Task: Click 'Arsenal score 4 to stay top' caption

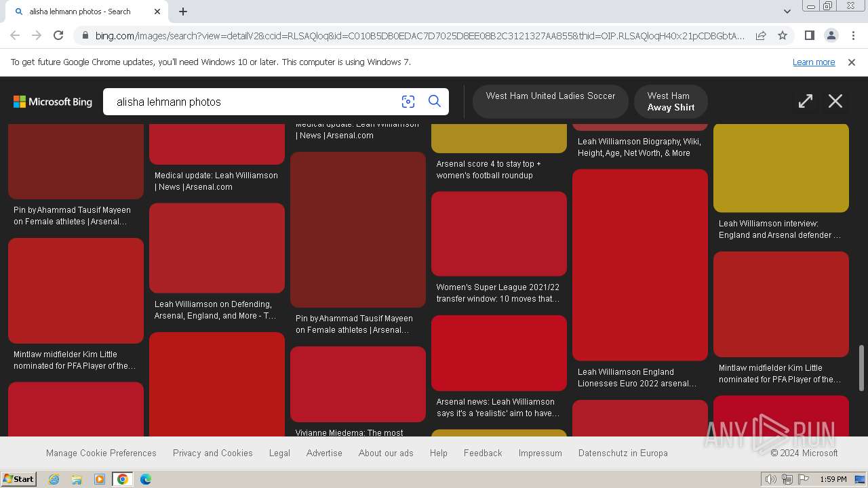Action: coord(489,169)
